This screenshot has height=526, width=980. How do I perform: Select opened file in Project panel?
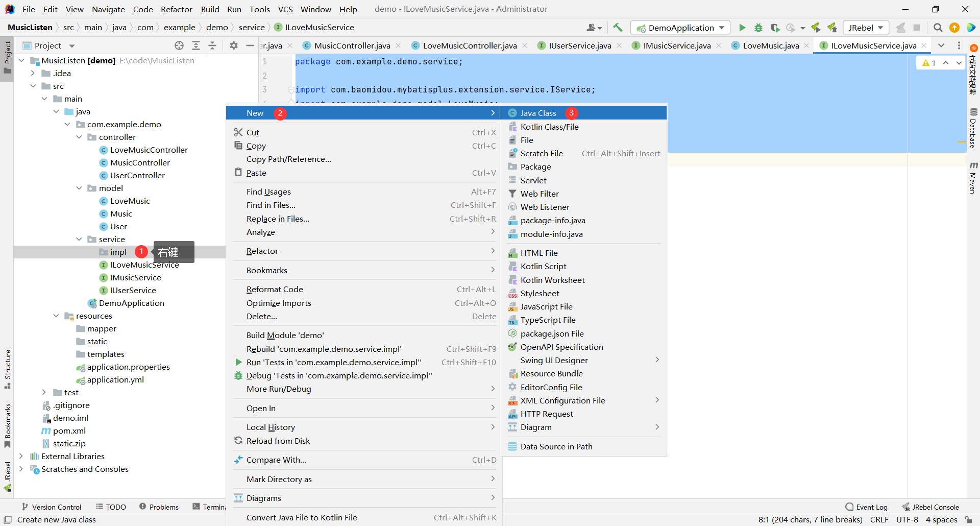pos(179,45)
